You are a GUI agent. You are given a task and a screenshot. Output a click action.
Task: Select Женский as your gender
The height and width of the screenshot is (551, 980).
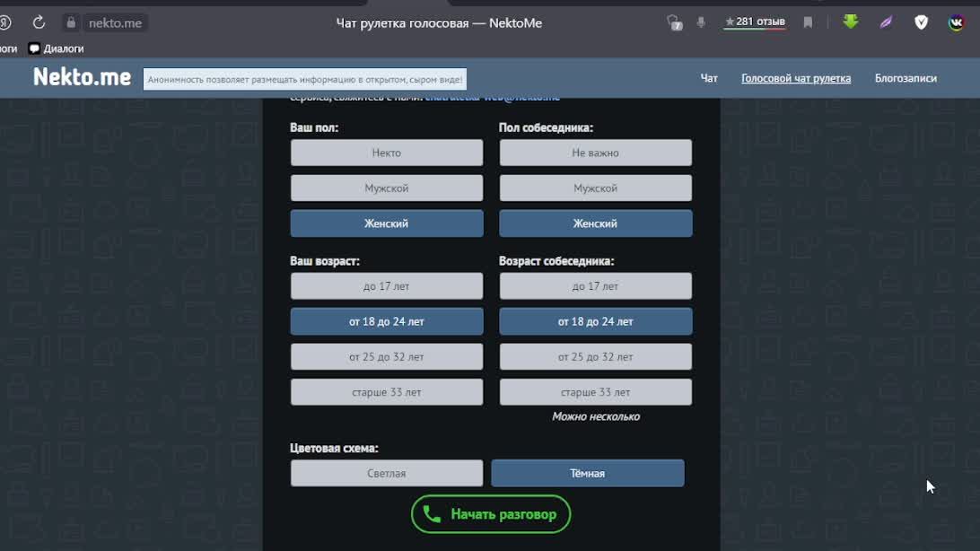pos(386,223)
